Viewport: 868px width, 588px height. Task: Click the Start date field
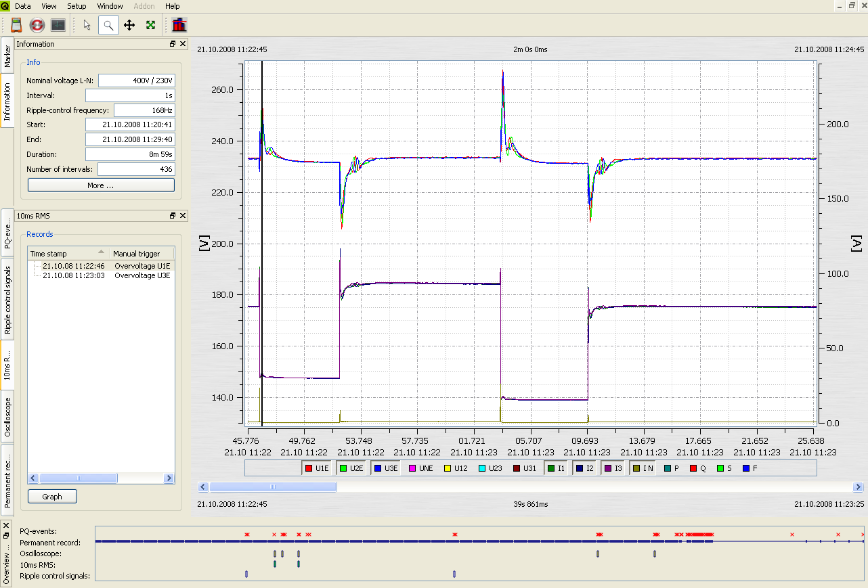tap(130, 125)
